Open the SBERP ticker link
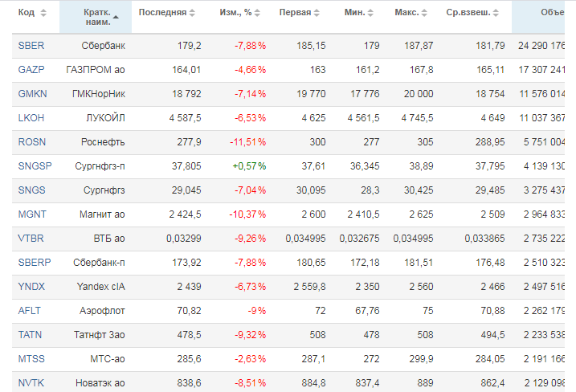This screenshot has width=576, height=392. (35, 263)
